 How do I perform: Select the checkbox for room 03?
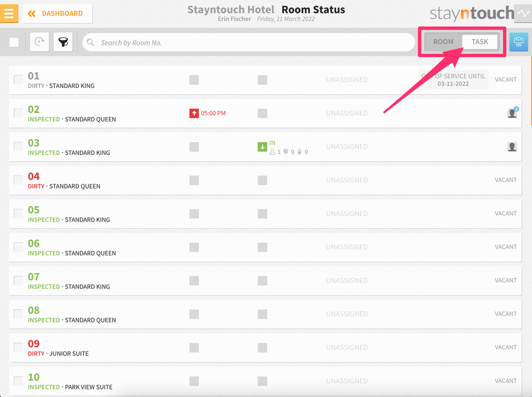[19, 147]
